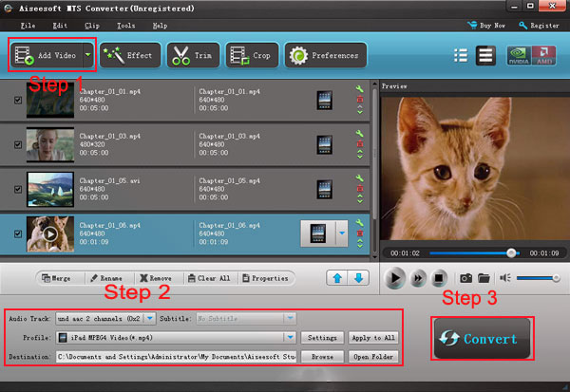The width and height of the screenshot is (570, 392).
Task: Click iPad profile icon for Chapter_01_01.mp4
Action: (324, 101)
